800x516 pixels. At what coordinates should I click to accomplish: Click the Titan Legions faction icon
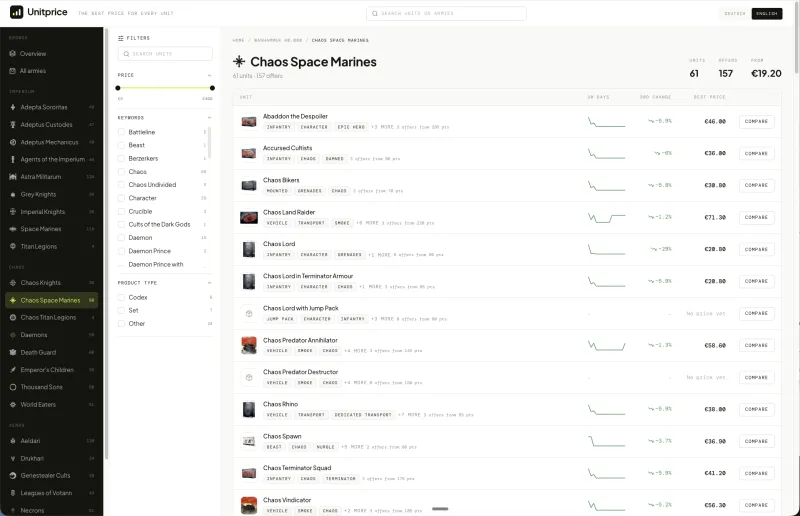click(13, 247)
